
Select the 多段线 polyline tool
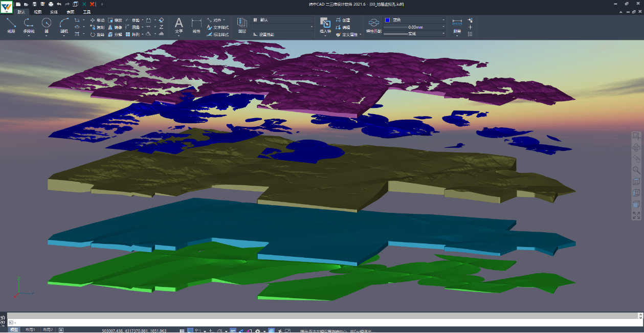pyautogui.click(x=29, y=24)
